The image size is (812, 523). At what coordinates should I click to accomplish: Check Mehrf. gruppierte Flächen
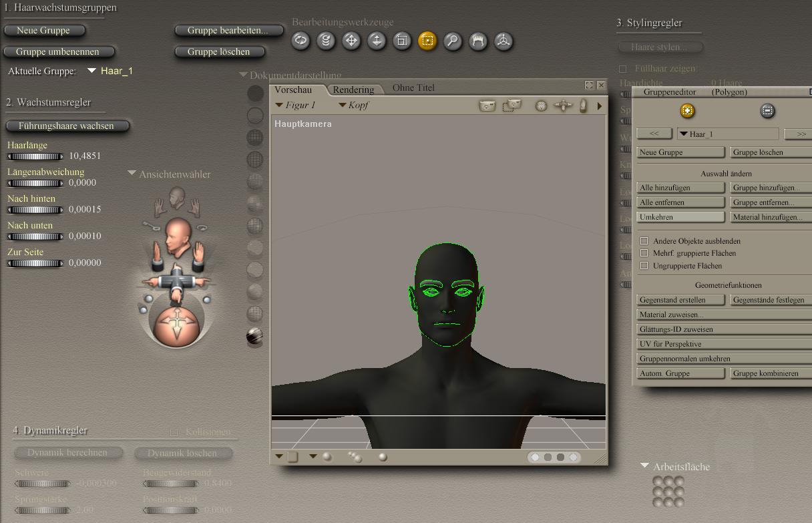pos(644,253)
